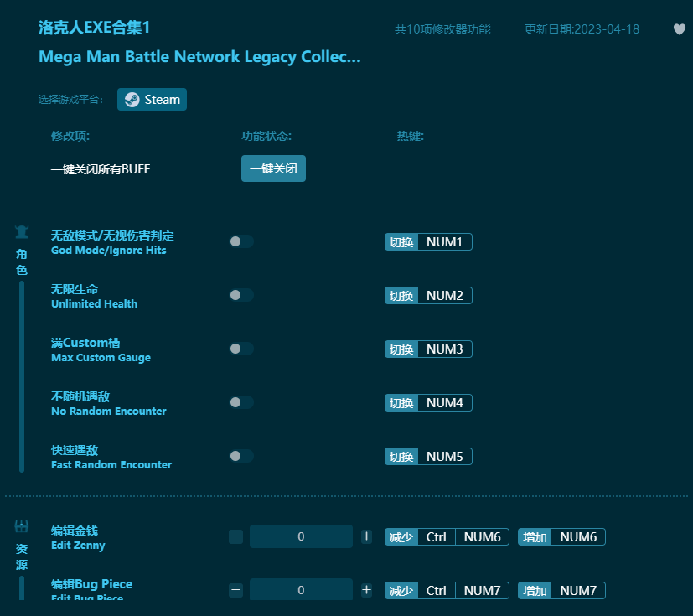Click NUM7 increase hotkey for Bug Piece
The width and height of the screenshot is (693, 616).
pyautogui.click(x=561, y=590)
